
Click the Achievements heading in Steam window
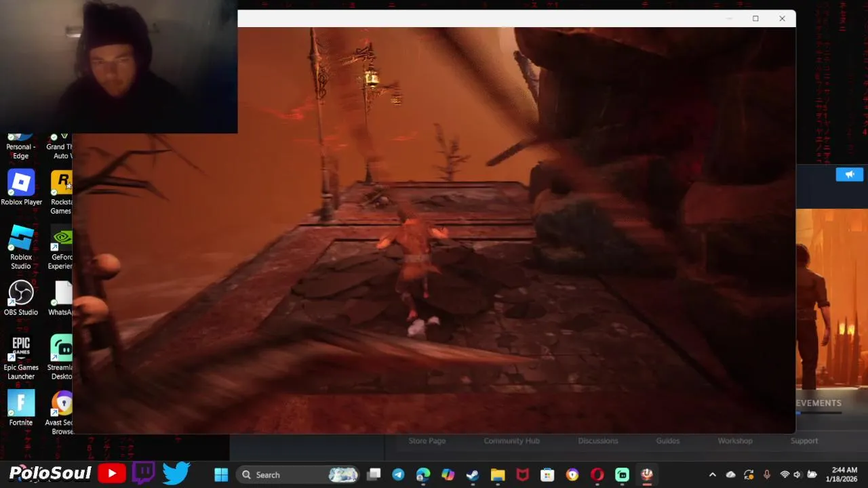coord(818,403)
